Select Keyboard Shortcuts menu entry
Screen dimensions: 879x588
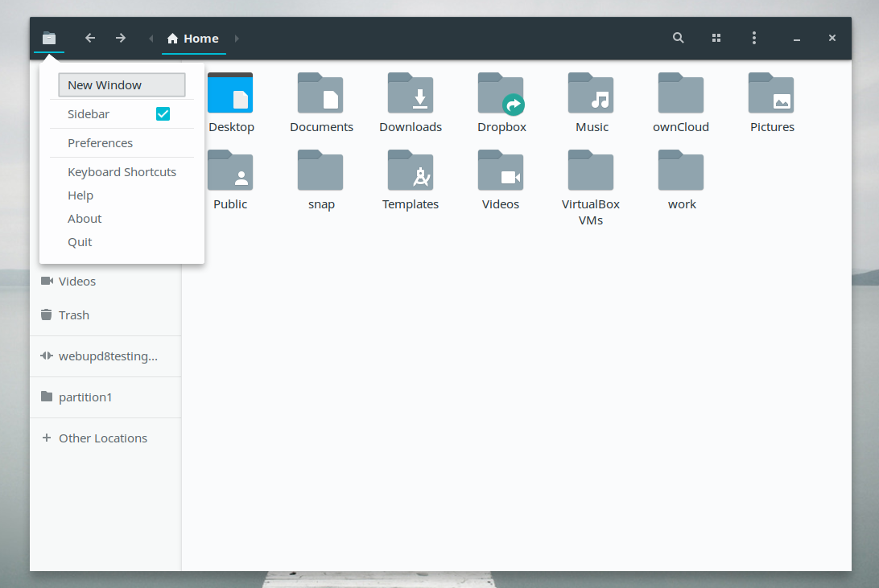coord(122,172)
